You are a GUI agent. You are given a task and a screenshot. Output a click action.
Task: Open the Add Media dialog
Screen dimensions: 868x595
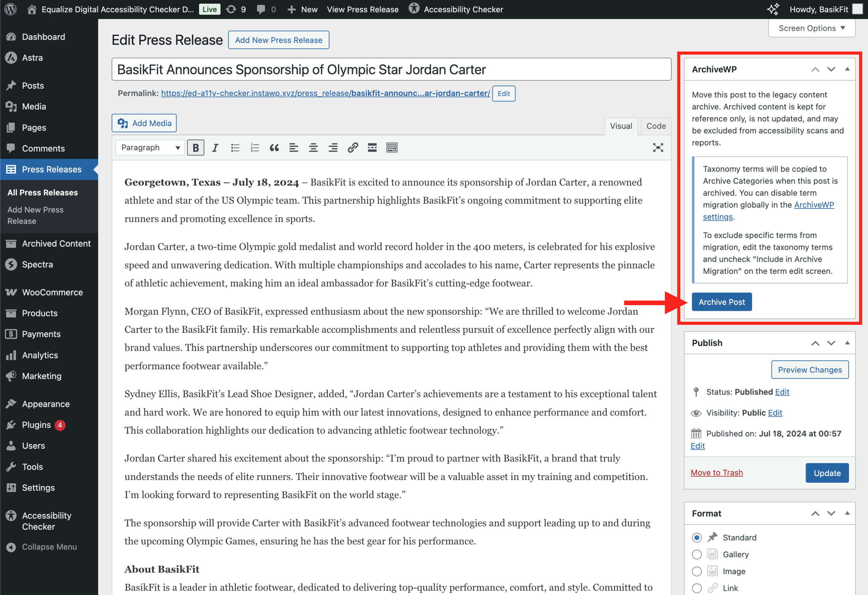pyautogui.click(x=144, y=123)
